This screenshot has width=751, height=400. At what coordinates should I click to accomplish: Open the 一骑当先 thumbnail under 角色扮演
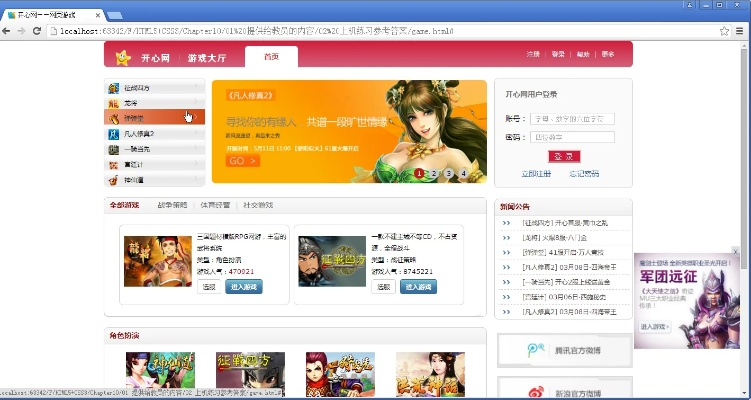(x=341, y=374)
